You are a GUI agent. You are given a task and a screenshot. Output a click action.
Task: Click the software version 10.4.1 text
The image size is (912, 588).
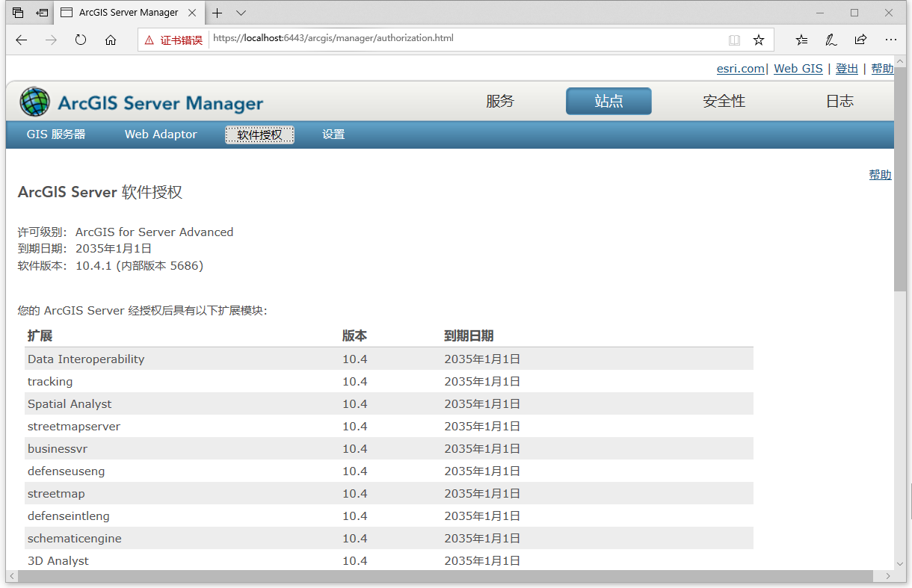[140, 265]
